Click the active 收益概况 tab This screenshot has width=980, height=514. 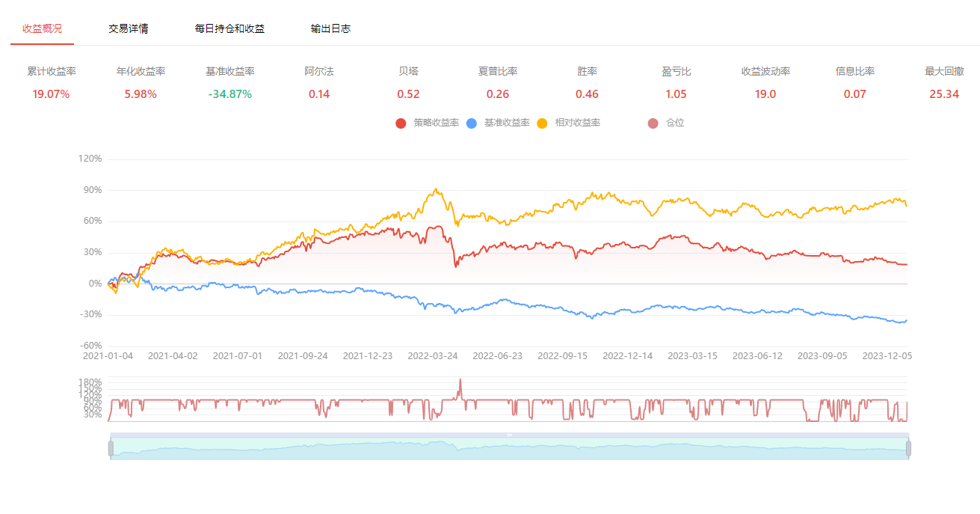click(x=42, y=28)
